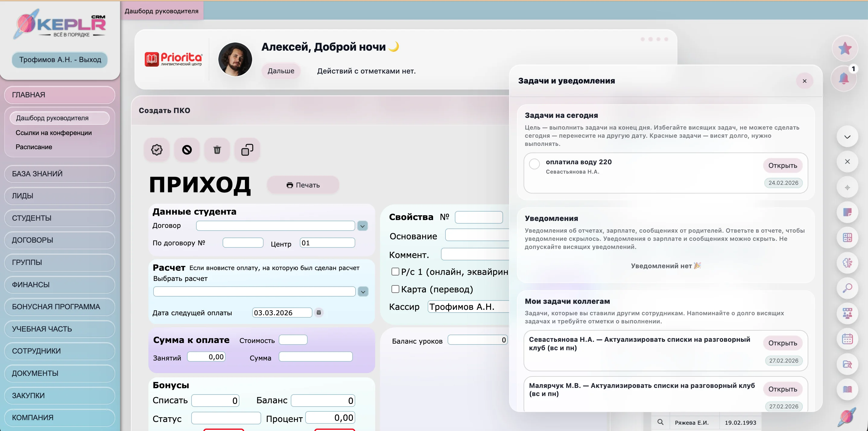
Task: Click Открыть for Севастьянова Н.А. colleague task
Action: 782,343
